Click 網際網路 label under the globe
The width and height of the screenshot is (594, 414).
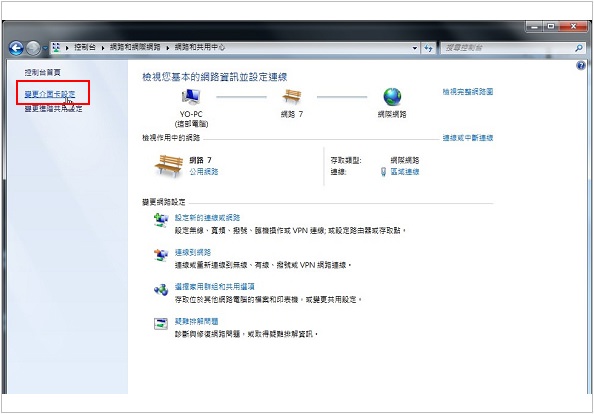coord(392,114)
